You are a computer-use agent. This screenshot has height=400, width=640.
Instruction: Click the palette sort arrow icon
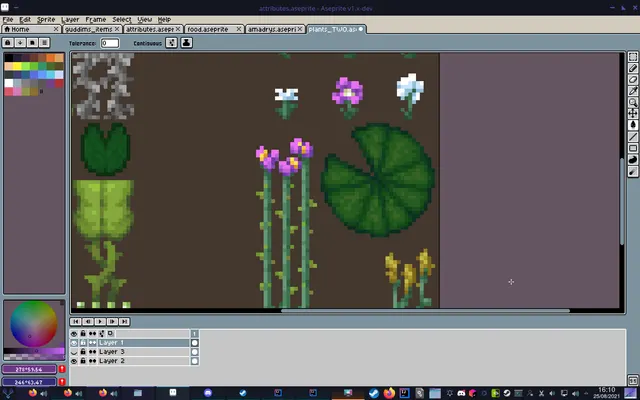20,43
